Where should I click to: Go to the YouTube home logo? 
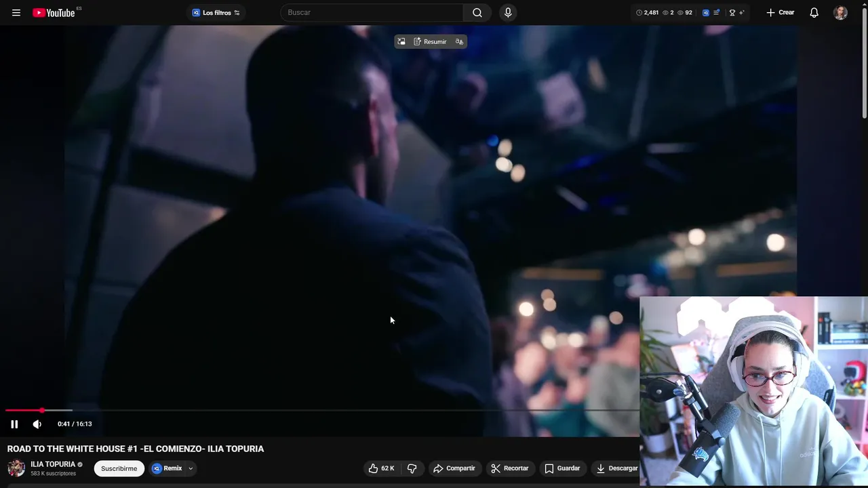[x=54, y=13]
